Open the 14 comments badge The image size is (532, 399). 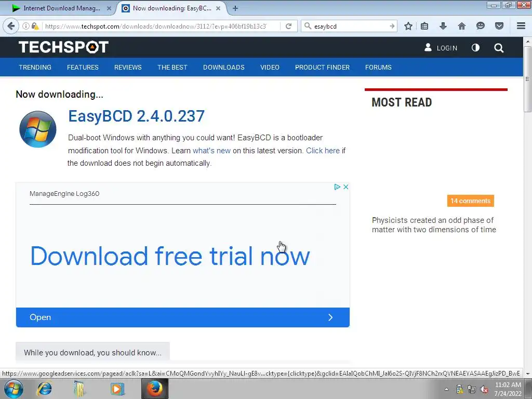[x=470, y=201]
